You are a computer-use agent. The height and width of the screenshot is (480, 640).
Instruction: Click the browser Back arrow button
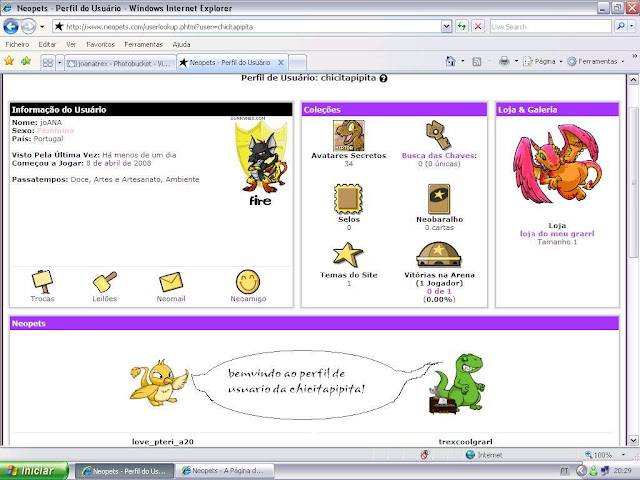point(11,27)
